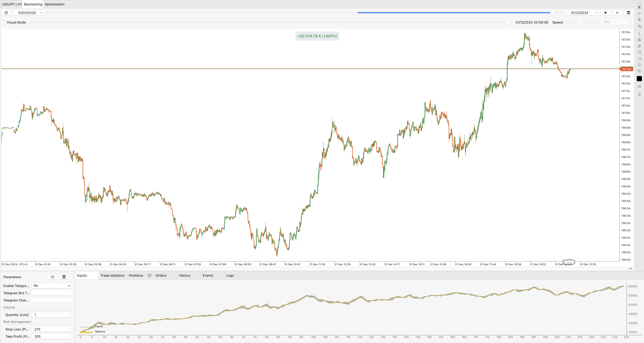644x343 pixels.
Task: Load parameters using the folder icon
Action: pyautogui.click(x=52, y=277)
